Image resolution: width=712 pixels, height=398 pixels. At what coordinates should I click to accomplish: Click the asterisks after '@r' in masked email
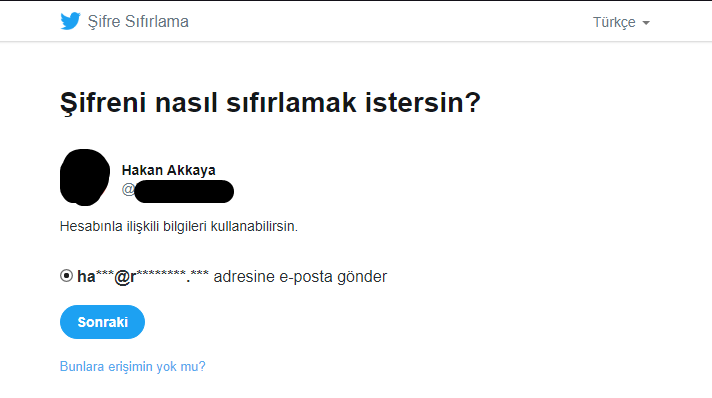click(x=161, y=274)
